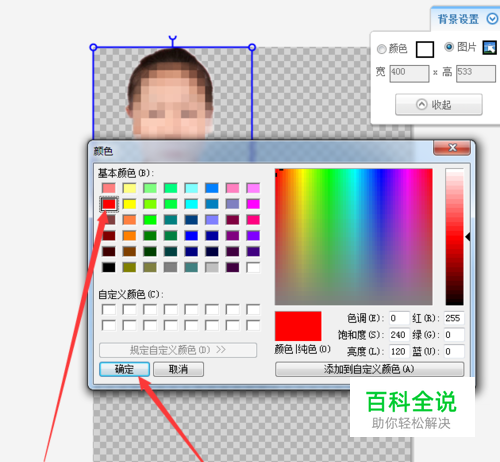Open the white background color box
The image size is (500, 462).
[x=425, y=49]
